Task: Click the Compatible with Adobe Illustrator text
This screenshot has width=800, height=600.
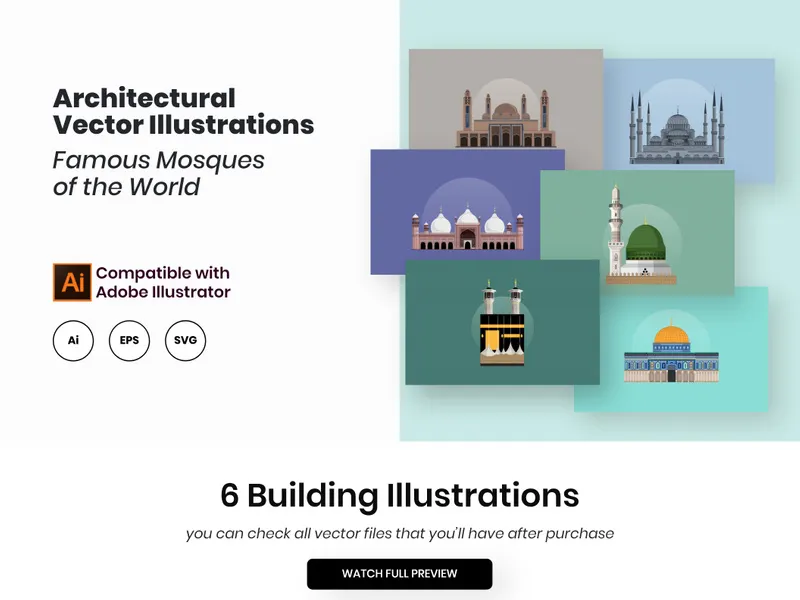Action: (162, 282)
